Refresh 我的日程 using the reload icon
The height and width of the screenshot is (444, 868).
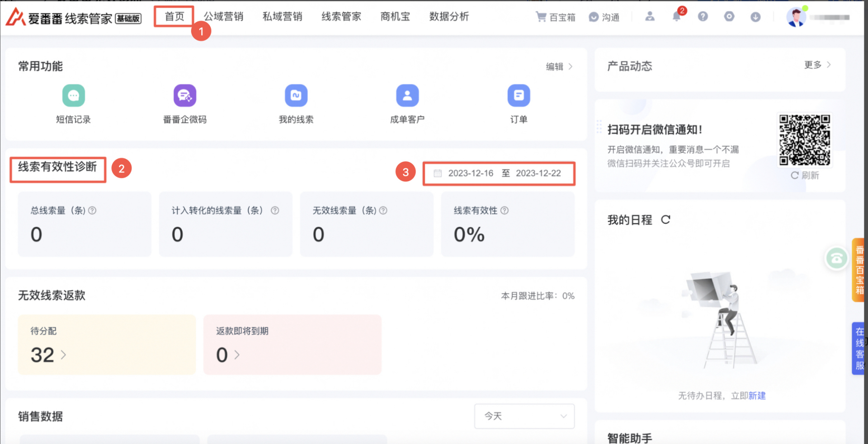pos(665,220)
